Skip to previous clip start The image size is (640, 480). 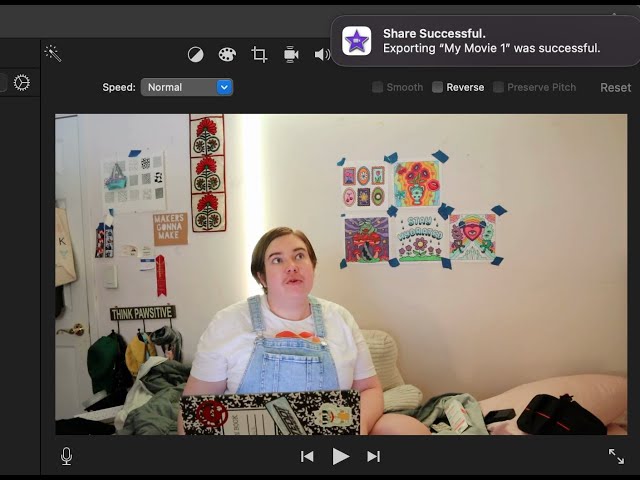tap(307, 456)
